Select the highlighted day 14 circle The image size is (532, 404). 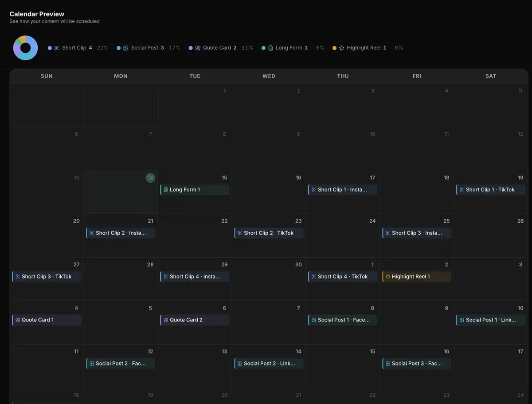(150, 178)
